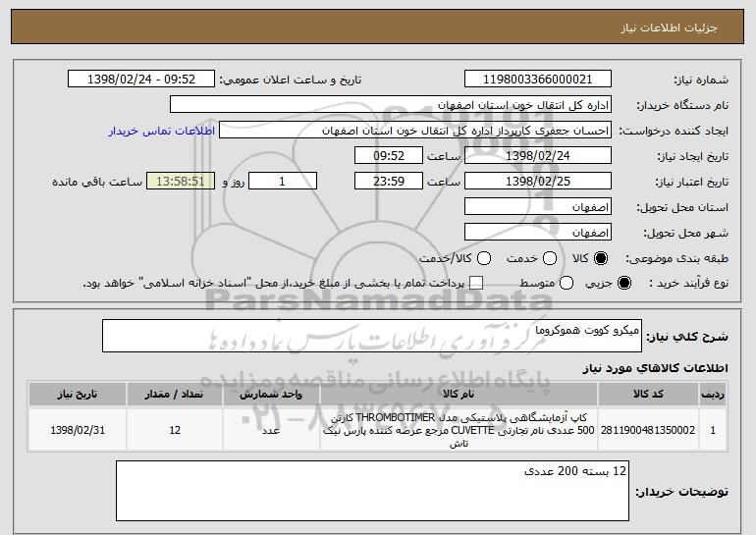
Task: Click the تعداد / مقدار column header
Action: (175, 395)
